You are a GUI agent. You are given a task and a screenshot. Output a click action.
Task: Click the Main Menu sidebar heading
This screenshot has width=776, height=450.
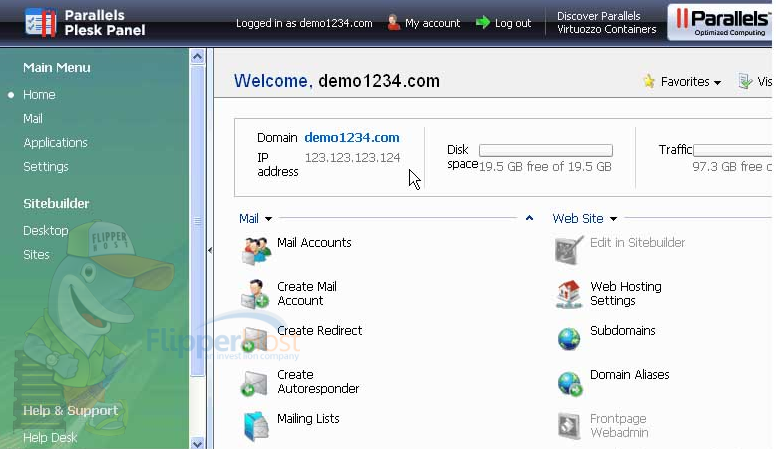[56, 67]
